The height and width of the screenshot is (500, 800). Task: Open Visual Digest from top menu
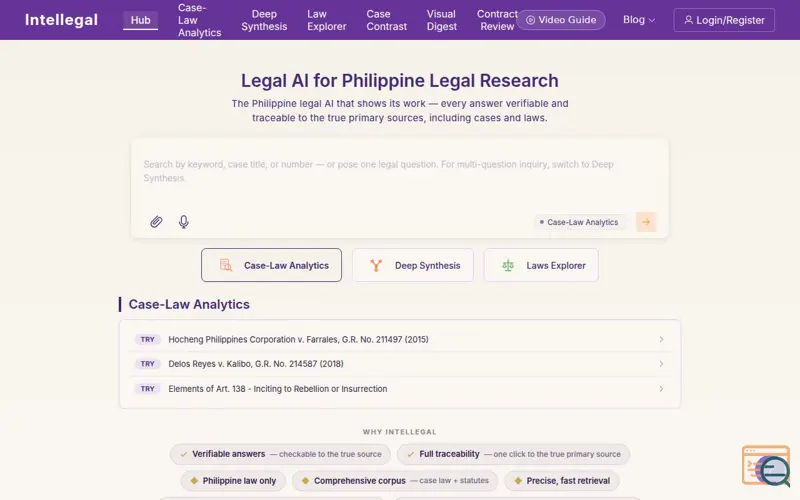point(441,20)
